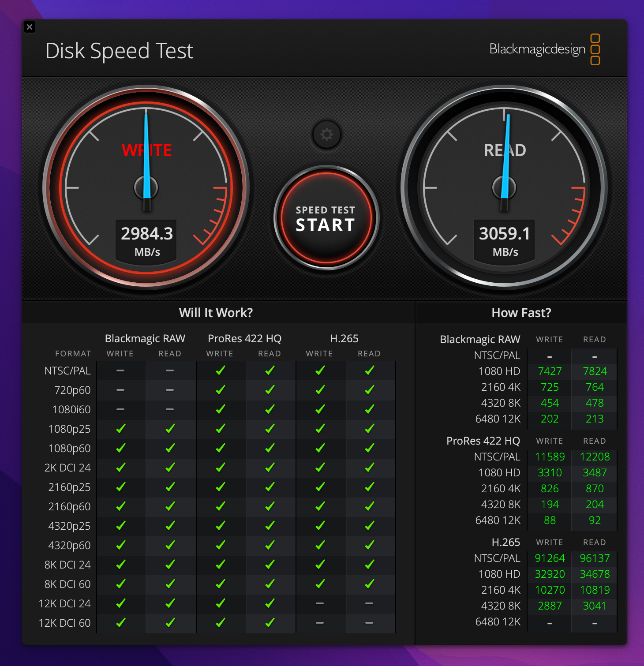Click H.265 read checkmark for 8K DCI 60

tap(369, 584)
